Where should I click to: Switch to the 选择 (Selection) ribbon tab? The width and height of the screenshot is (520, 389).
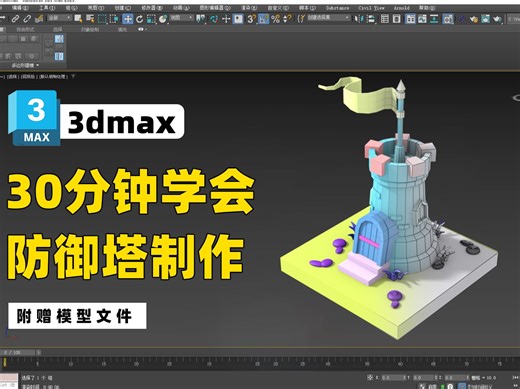pos(58,30)
